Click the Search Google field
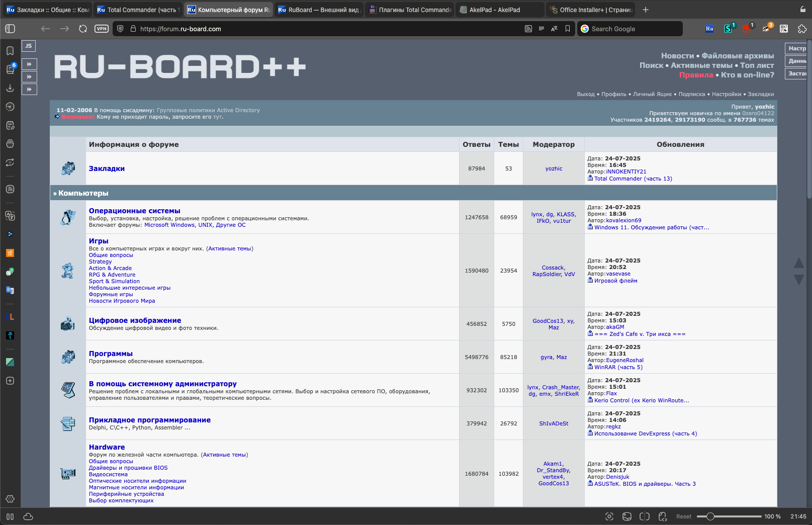 pyautogui.click(x=630, y=29)
